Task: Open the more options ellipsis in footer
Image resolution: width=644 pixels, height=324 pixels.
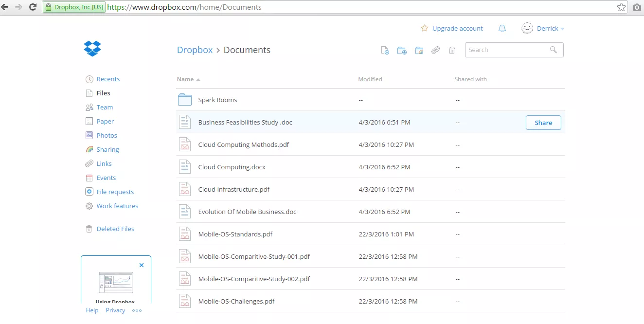Action: click(x=137, y=310)
